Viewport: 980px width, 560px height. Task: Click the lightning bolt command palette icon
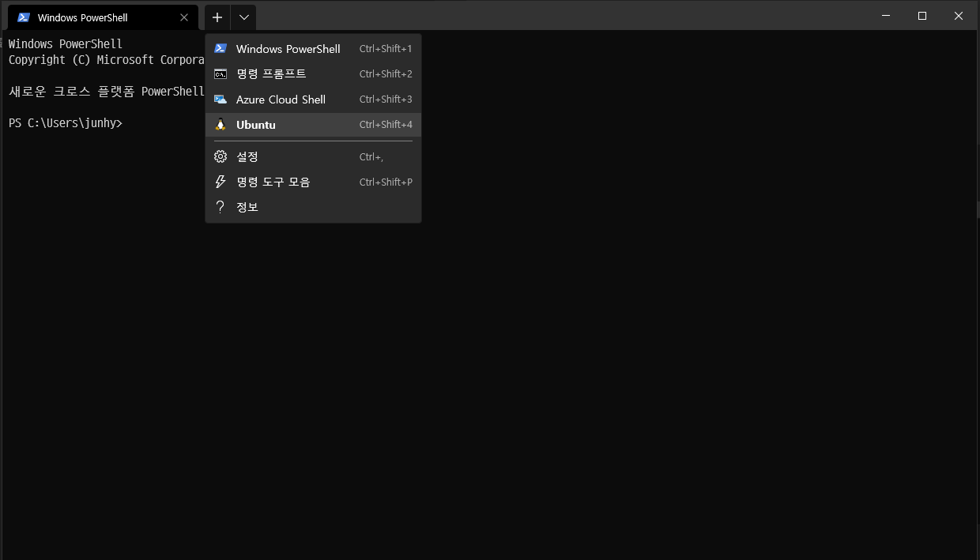tap(220, 182)
